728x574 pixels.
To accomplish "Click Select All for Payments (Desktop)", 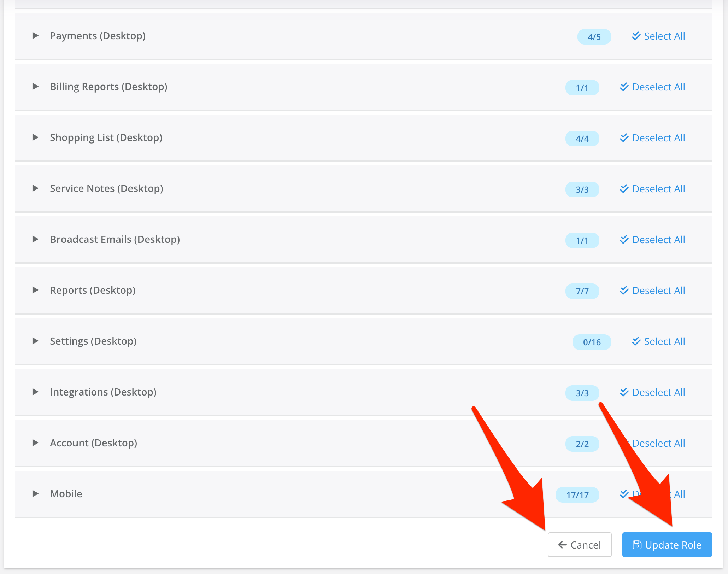I will coord(664,36).
